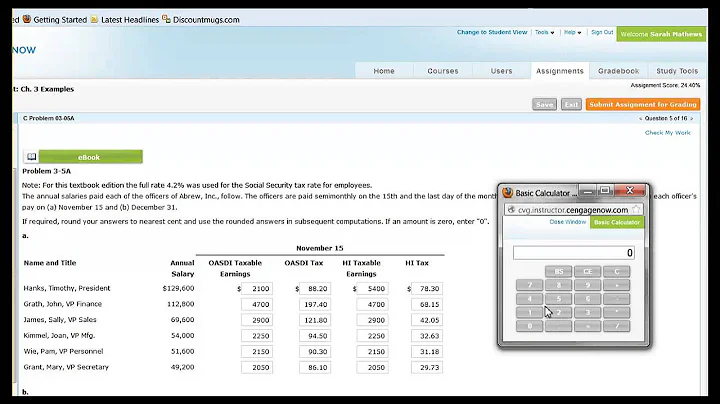Click the calculator equals key
Image resolution: width=720 pixels, height=404 pixels.
588,326
